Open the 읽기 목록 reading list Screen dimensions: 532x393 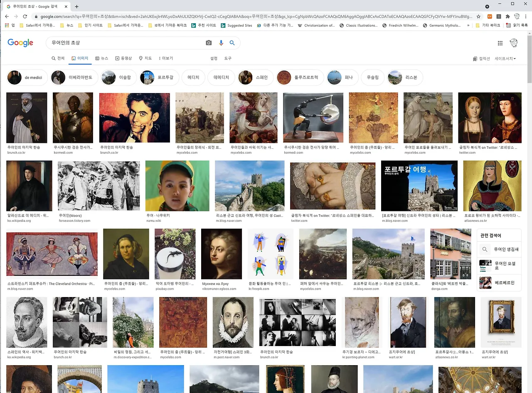tap(517, 25)
